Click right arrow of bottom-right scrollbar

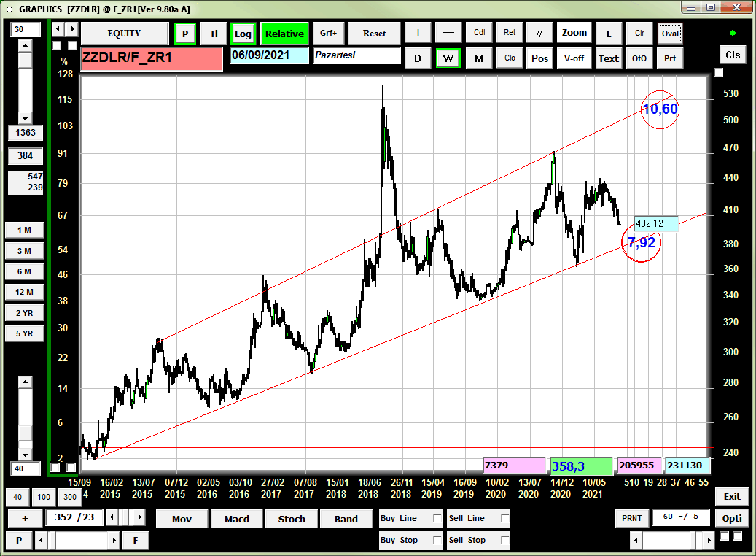(709, 540)
